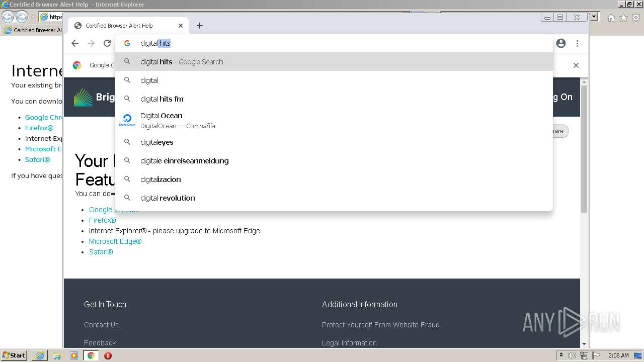The height and width of the screenshot is (362, 644).
Task: Dismiss the Google Chrome infobar with X
Action: (576, 65)
